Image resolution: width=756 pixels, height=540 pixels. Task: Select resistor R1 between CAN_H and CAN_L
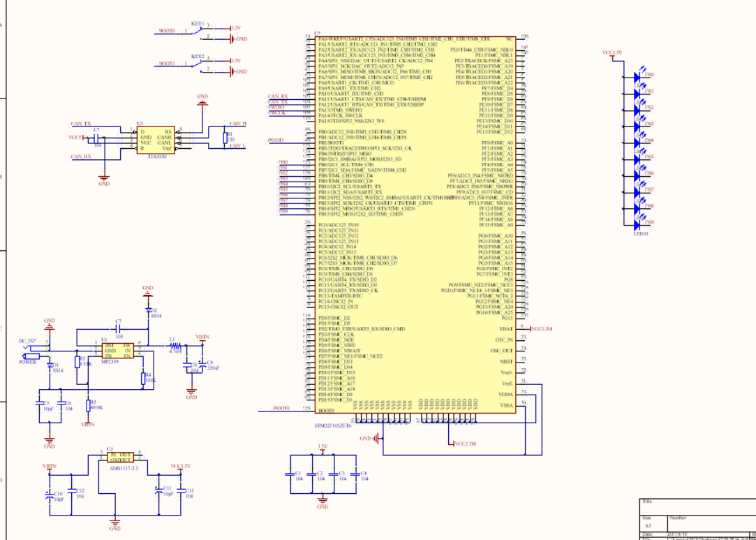tap(225, 138)
